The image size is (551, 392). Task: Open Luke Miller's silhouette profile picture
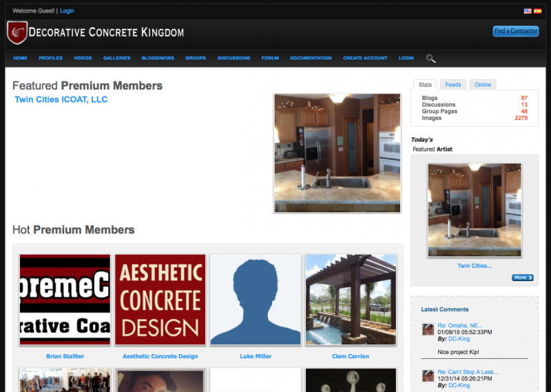(x=256, y=300)
